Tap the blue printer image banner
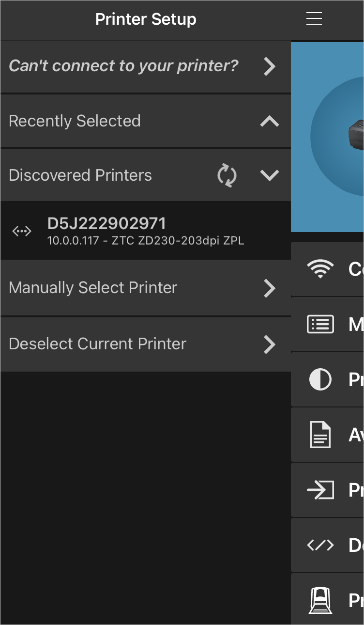 click(327, 137)
